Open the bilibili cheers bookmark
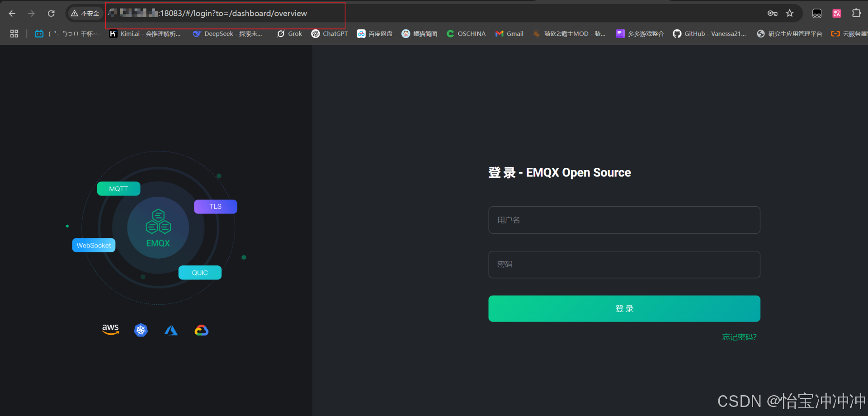The width and height of the screenshot is (868, 416). click(x=67, y=34)
